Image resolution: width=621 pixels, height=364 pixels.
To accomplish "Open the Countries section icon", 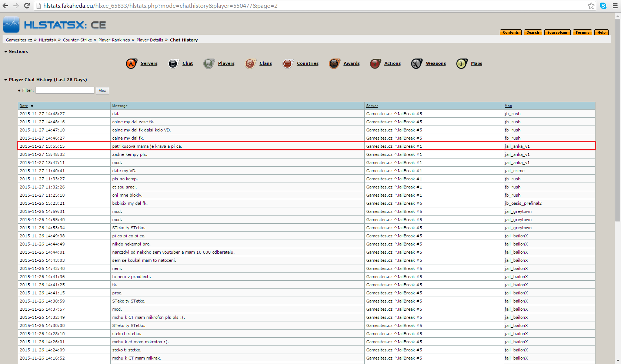I will [288, 64].
